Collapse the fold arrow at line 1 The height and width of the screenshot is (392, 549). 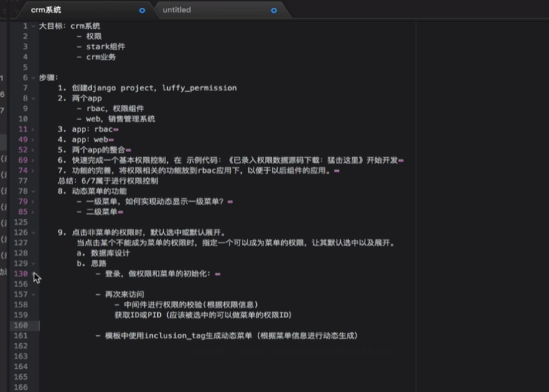(33, 27)
